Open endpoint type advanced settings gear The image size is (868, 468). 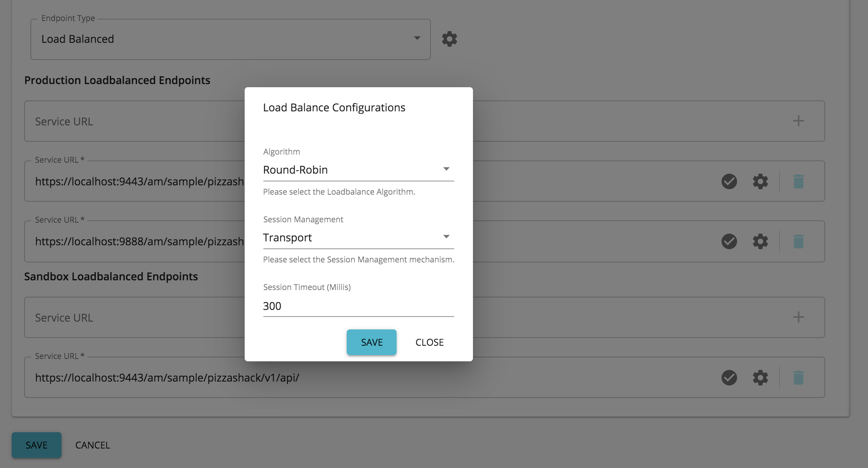(449, 39)
